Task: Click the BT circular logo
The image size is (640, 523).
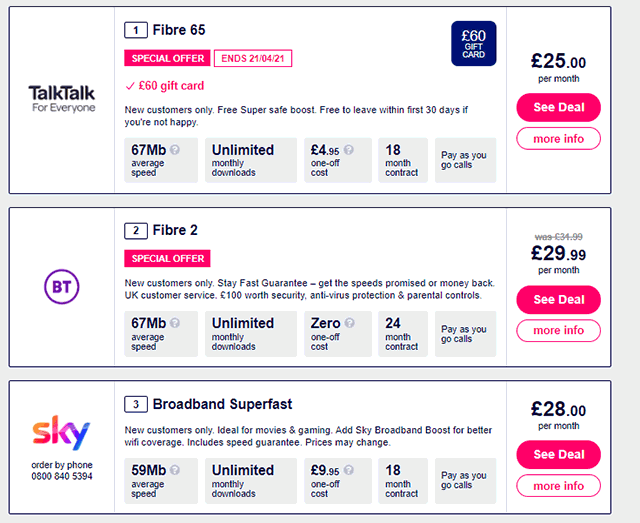Action: click(62, 287)
